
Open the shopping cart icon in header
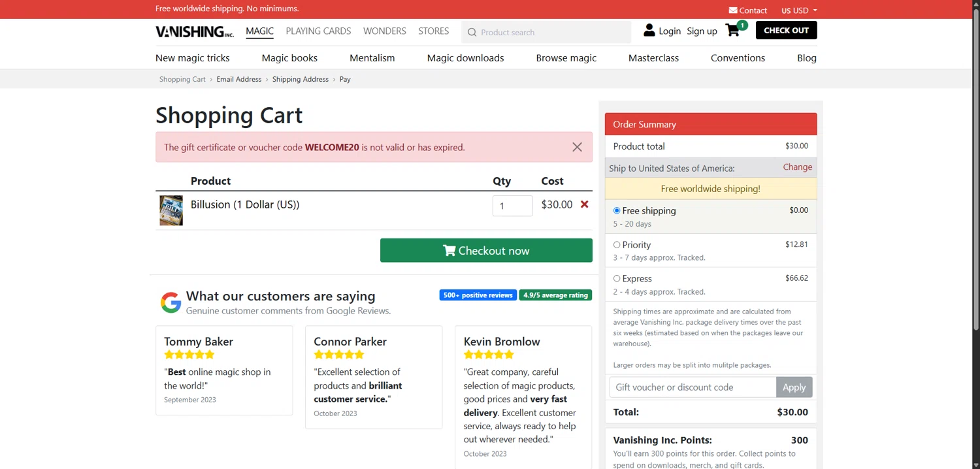pos(732,31)
